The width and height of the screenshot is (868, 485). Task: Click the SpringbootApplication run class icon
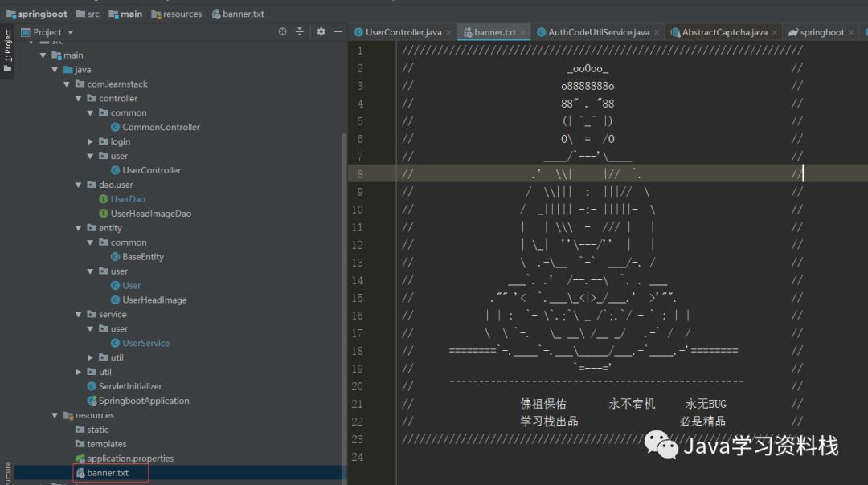[x=92, y=401]
